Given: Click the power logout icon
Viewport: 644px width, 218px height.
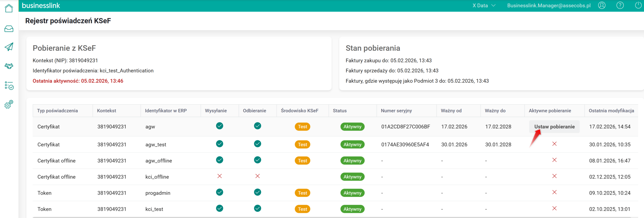Looking at the screenshot, I should pyautogui.click(x=638, y=6).
